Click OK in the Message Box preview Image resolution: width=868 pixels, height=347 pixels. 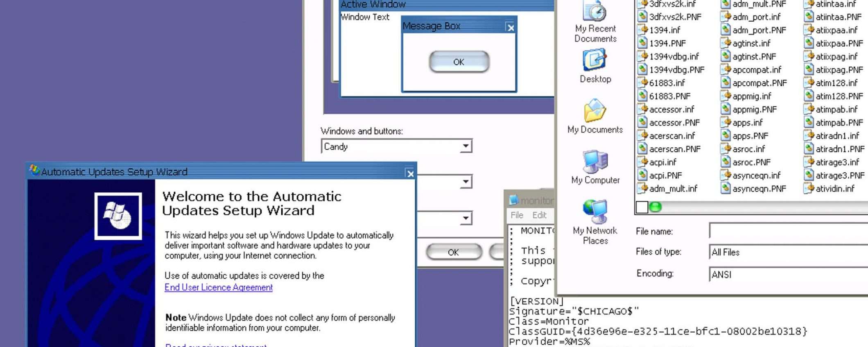tap(459, 62)
